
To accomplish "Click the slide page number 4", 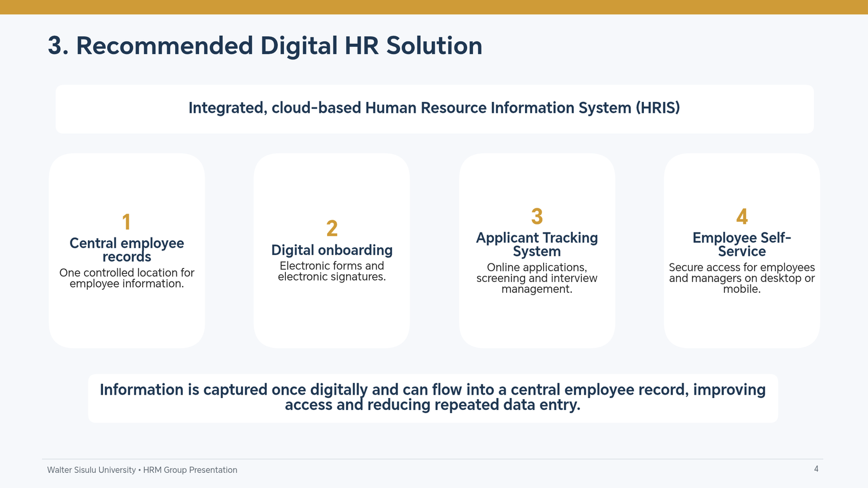I will [x=816, y=469].
